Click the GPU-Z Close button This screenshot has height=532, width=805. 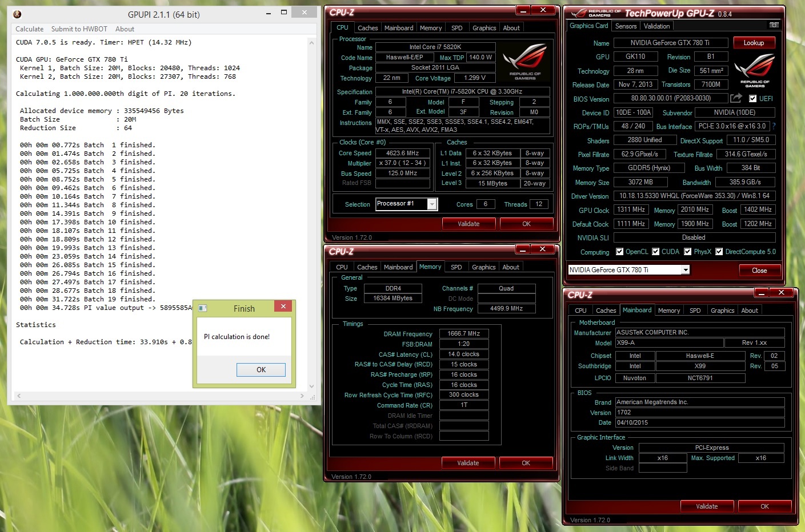click(759, 271)
